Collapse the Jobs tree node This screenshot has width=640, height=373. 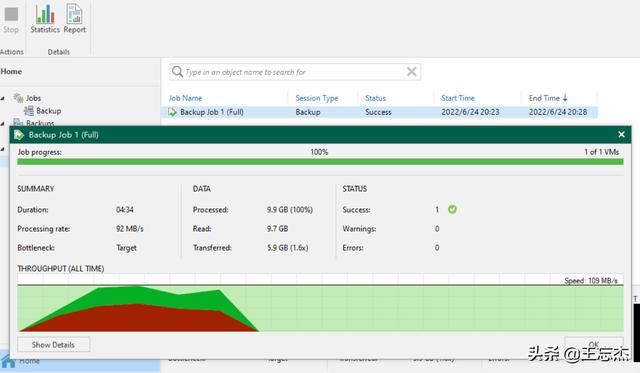(2, 98)
